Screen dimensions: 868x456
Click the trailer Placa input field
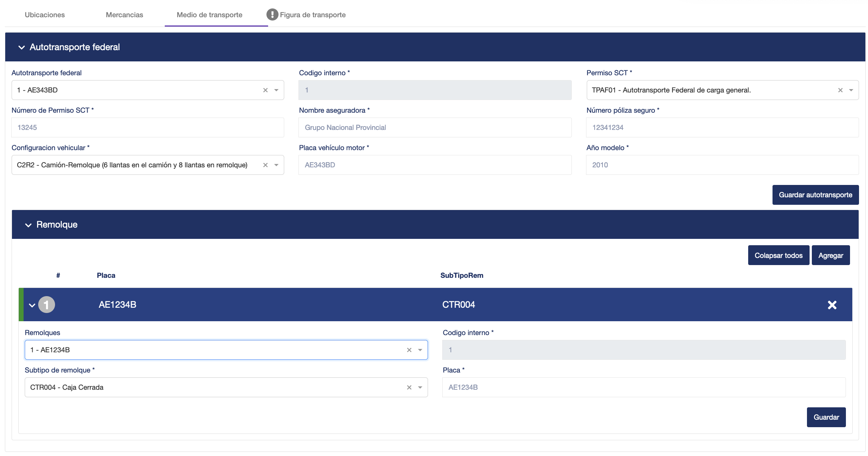643,387
